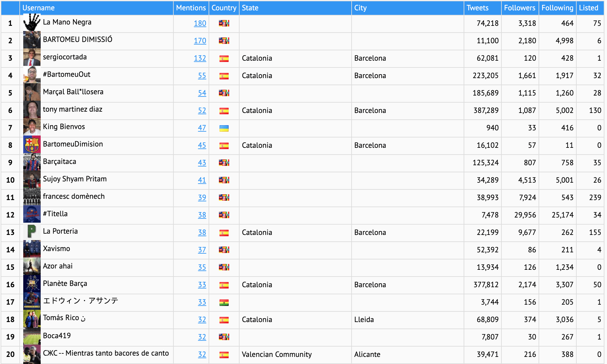Sort by the Followers column header
Image resolution: width=607 pixels, height=364 pixels.
coord(520,8)
